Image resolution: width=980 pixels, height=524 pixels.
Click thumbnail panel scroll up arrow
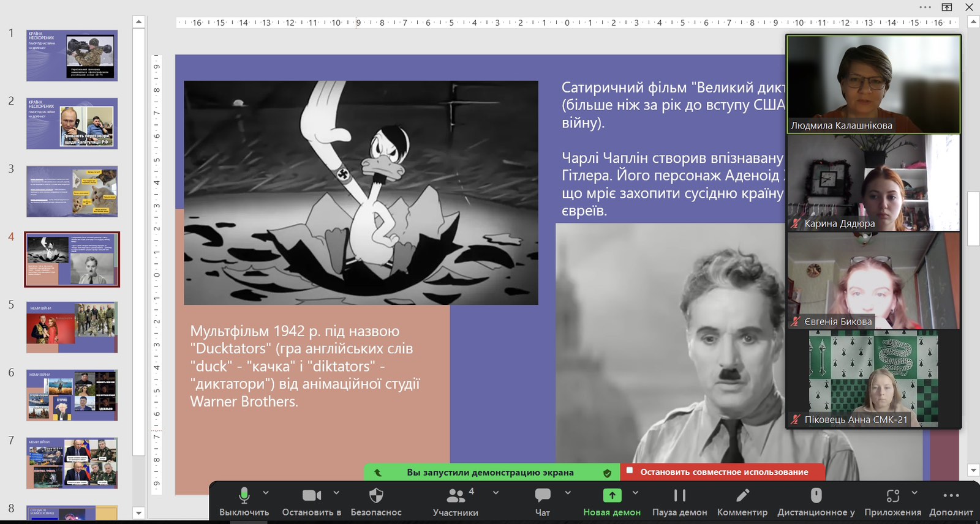tap(139, 21)
